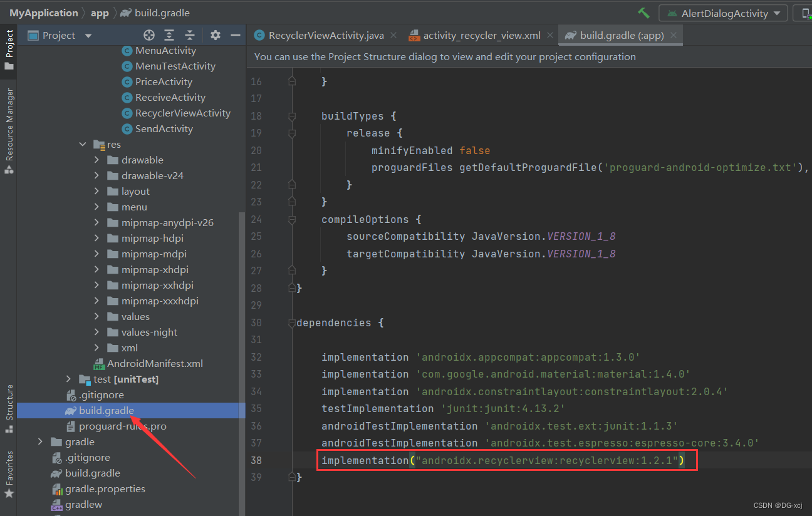Expand the gradle folder

pyautogui.click(x=41, y=441)
